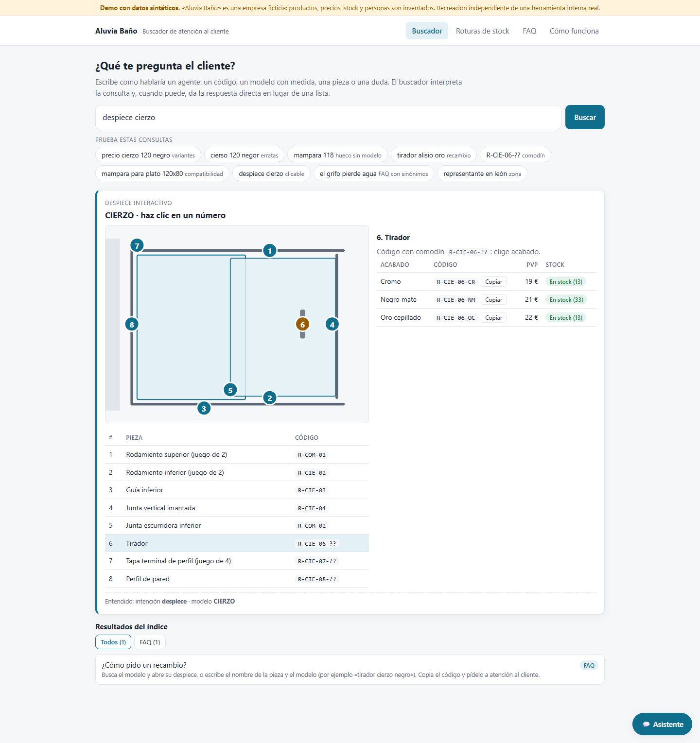Open the Cómo funciona page

pos(574,31)
